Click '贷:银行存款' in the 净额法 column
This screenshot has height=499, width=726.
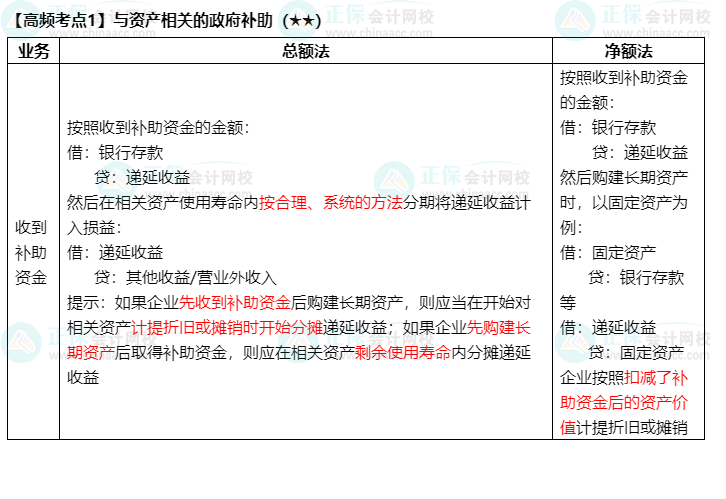pos(636,277)
